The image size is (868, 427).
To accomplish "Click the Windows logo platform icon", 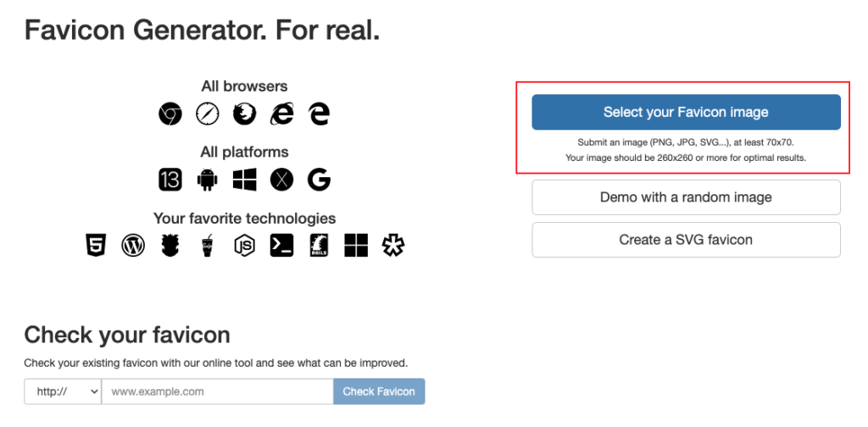I will coord(244,180).
